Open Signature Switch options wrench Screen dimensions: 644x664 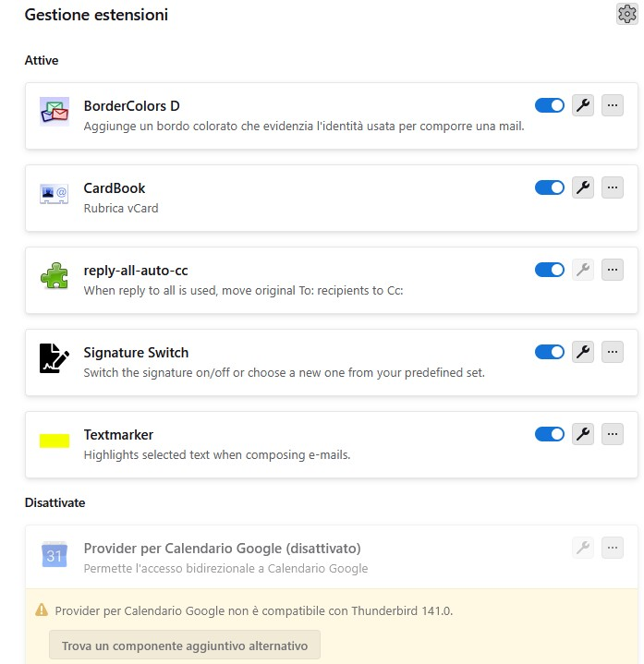click(x=582, y=352)
